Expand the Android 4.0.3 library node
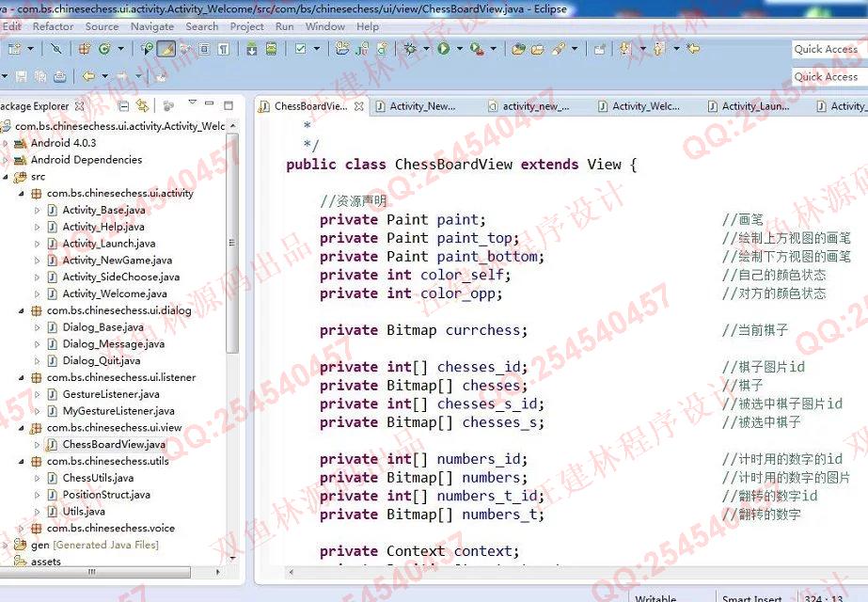 6,143
